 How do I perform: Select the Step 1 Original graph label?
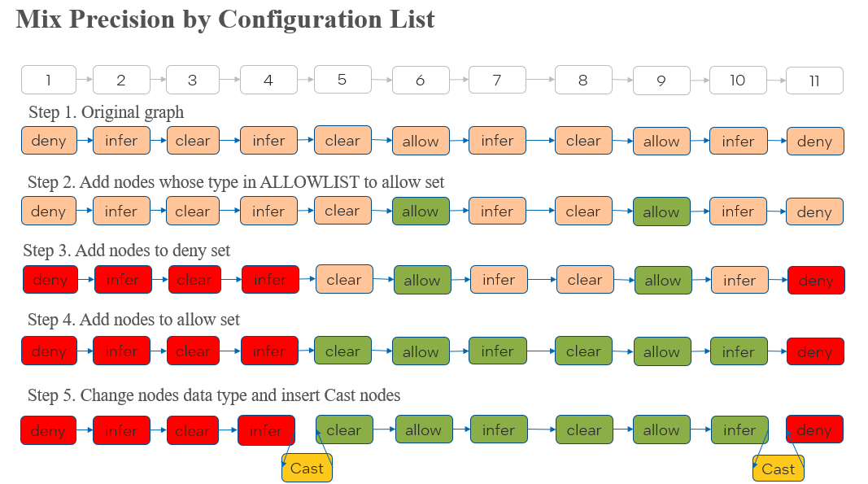pyautogui.click(x=106, y=111)
